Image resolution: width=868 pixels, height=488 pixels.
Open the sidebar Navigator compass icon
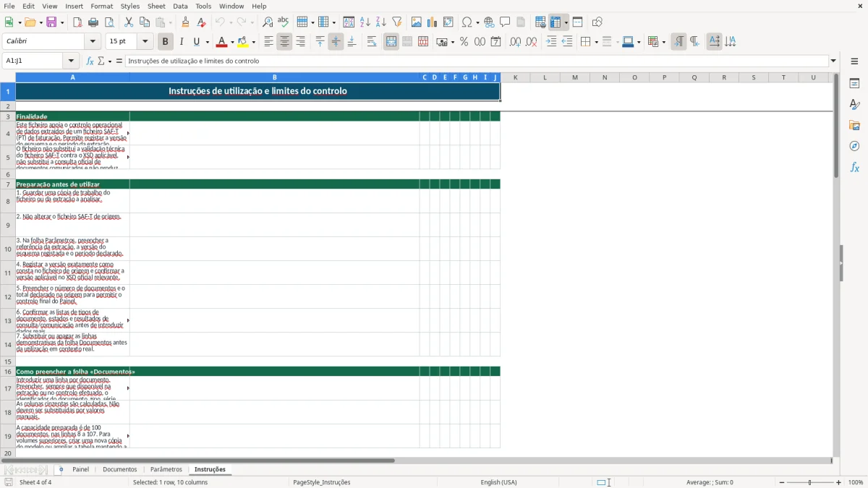[854, 146]
